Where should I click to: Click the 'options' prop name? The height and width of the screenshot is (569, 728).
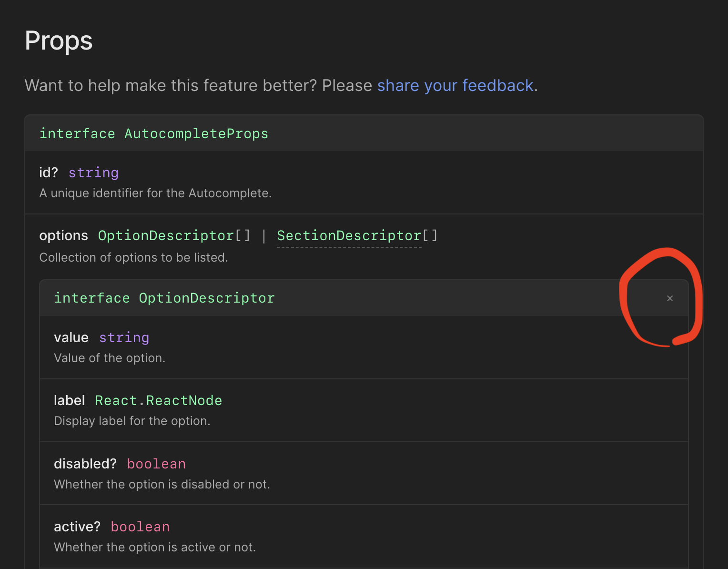click(x=63, y=236)
